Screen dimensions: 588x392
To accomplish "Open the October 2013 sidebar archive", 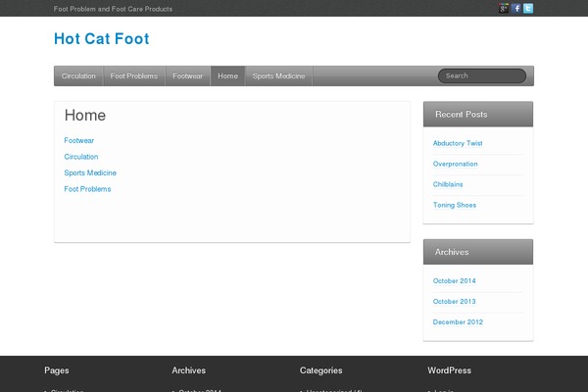I will click(454, 301).
